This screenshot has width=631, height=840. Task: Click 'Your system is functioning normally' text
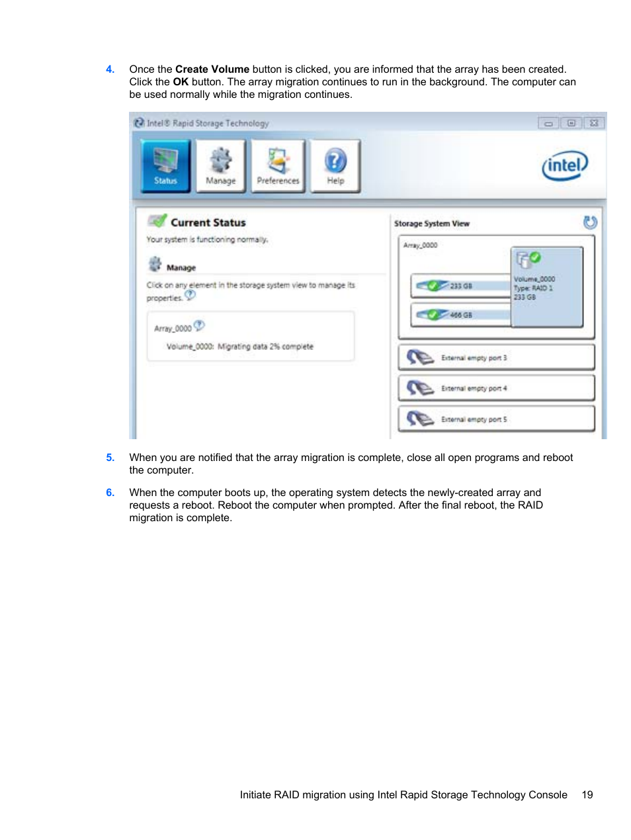point(207,239)
